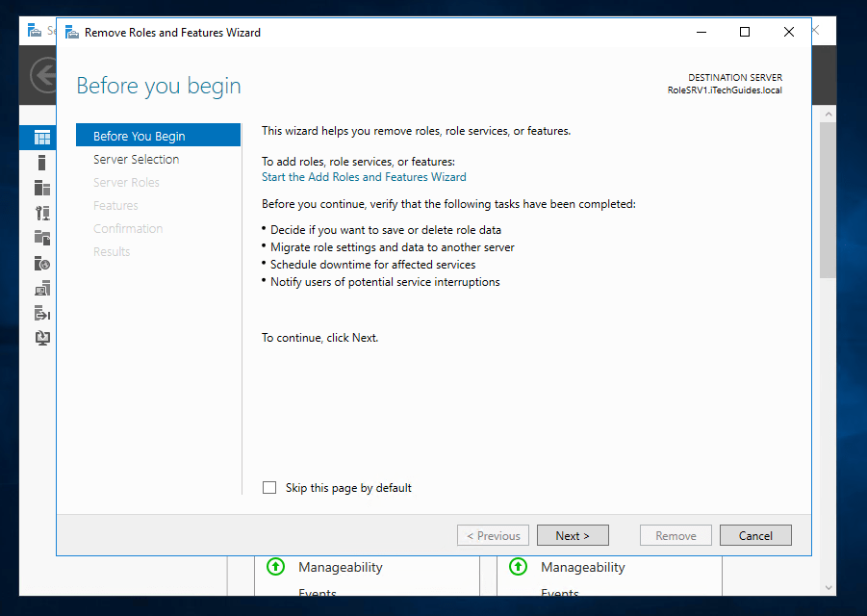Click the scrollbar down arrow in Server Manager

[828, 587]
